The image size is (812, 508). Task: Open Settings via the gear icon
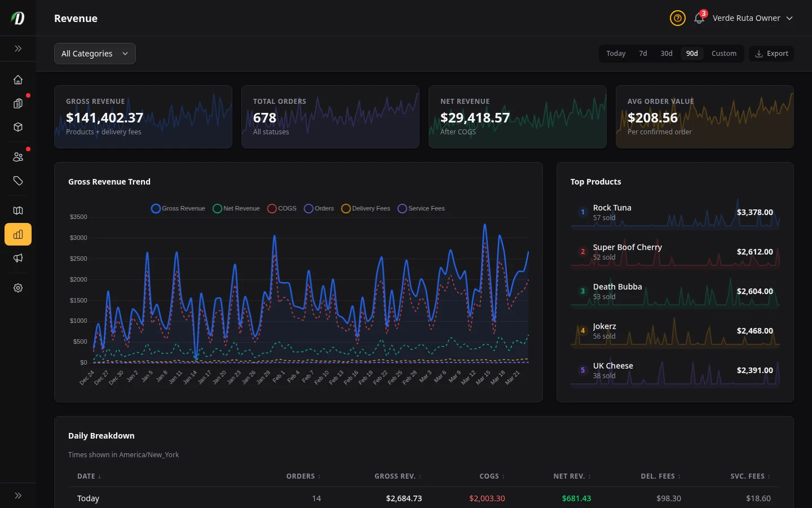[18, 288]
